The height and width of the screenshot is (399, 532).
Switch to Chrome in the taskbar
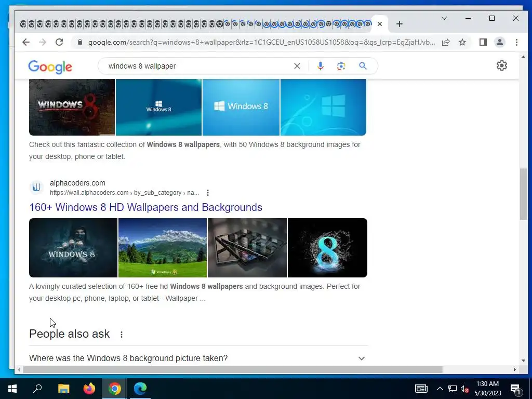[x=115, y=389]
